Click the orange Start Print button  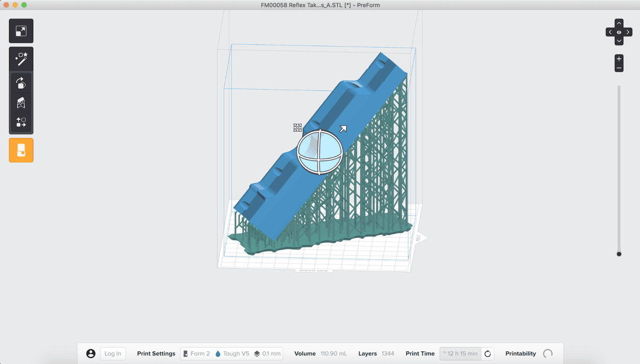click(x=21, y=150)
